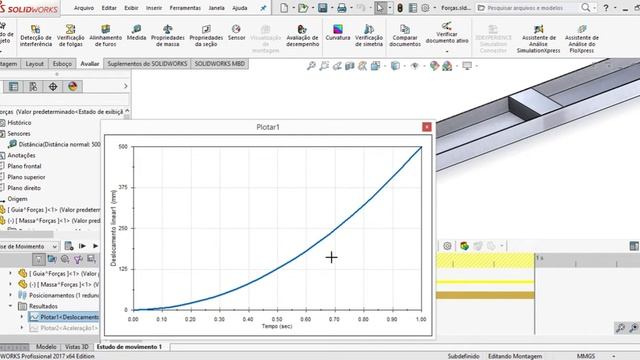Open the Inserir menu
The height and width of the screenshot is (360, 640).
pyautogui.click(x=154, y=8)
